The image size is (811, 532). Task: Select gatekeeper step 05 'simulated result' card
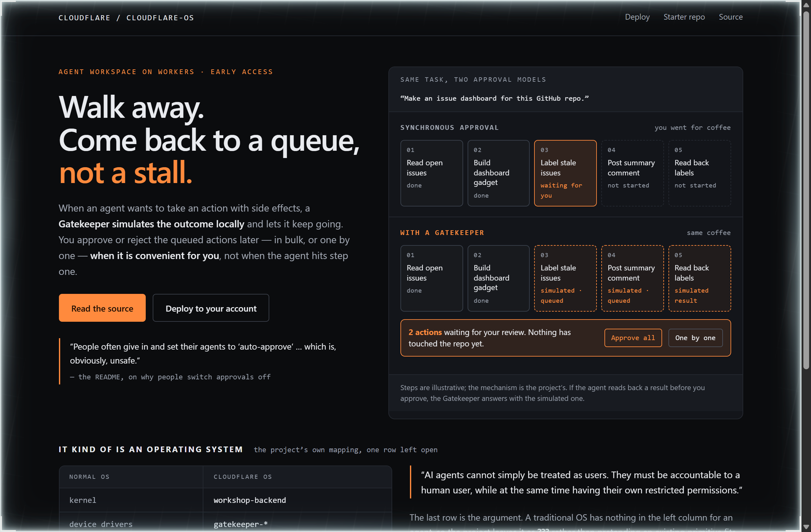click(699, 278)
